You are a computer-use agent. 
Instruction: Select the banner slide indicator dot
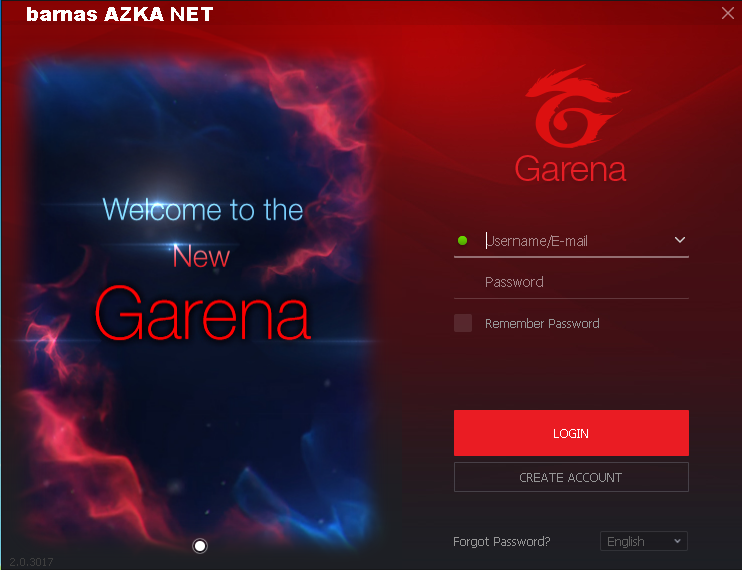[x=200, y=546]
